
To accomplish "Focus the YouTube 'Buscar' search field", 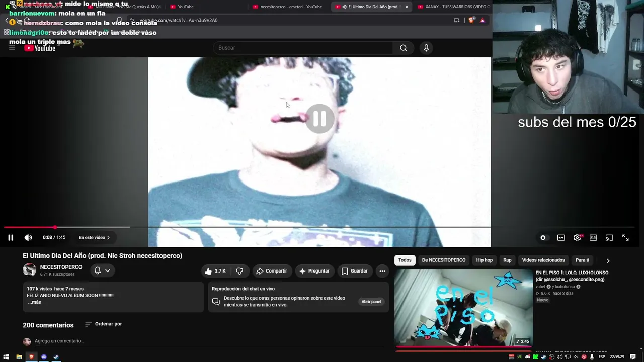I will click(303, 48).
